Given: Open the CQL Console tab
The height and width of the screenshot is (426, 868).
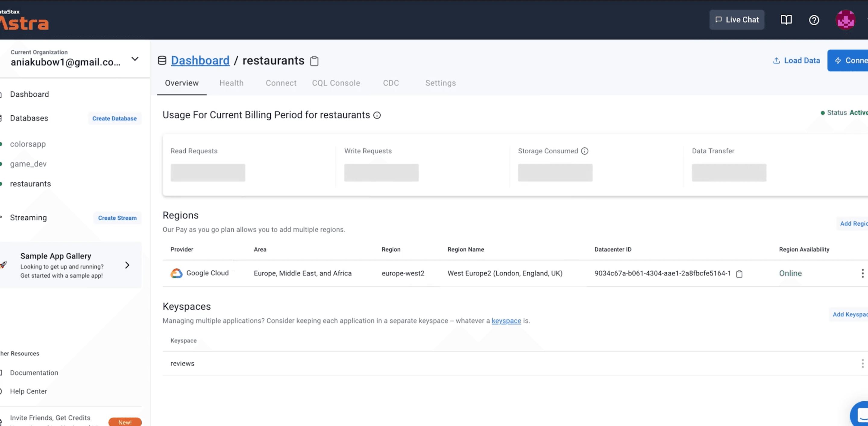Looking at the screenshot, I should pyautogui.click(x=336, y=83).
